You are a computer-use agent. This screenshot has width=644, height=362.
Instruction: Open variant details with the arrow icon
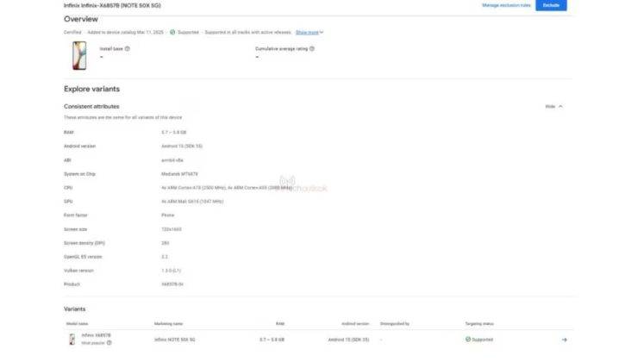[564, 340]
